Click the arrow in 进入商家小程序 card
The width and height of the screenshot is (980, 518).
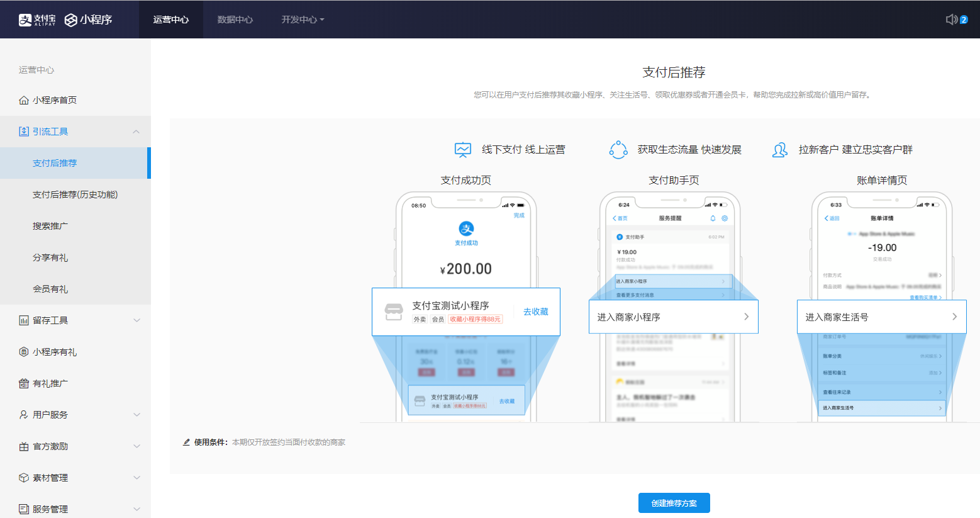pos(746,317)
